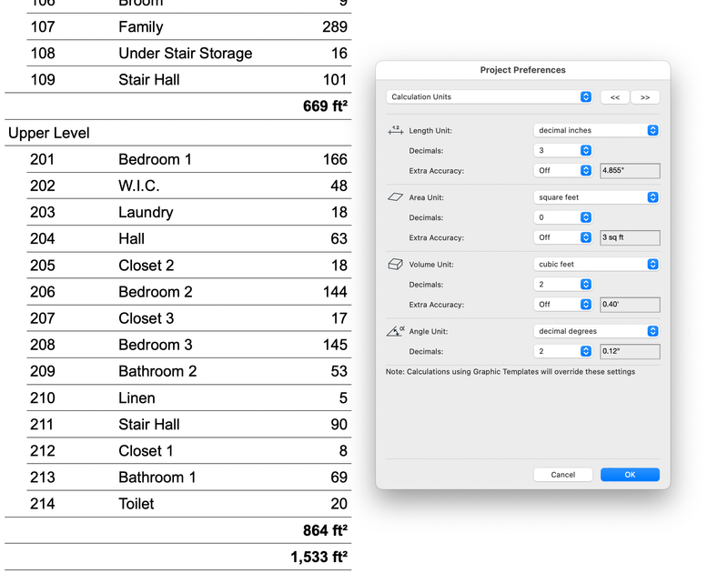Click the Volume Unit cube icon
This screenshot has width=728, height=573.
click(393, 263)
